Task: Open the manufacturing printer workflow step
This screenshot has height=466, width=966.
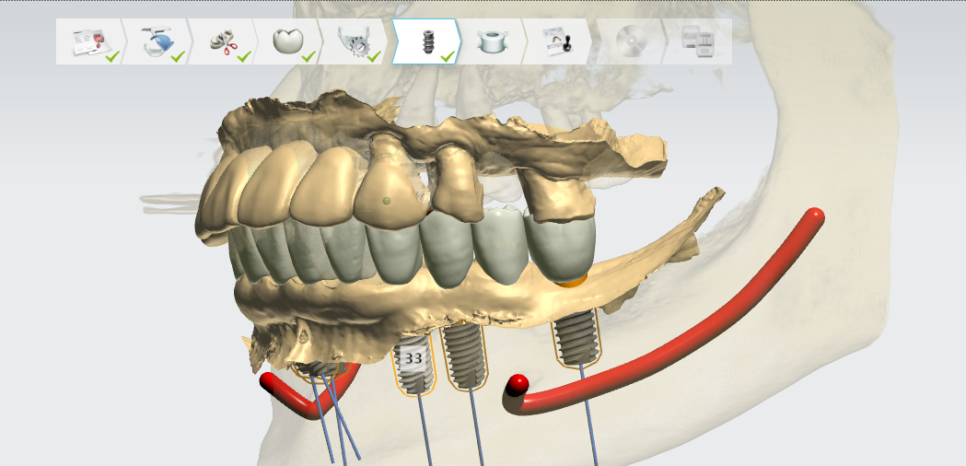Action: click(699, 41)
